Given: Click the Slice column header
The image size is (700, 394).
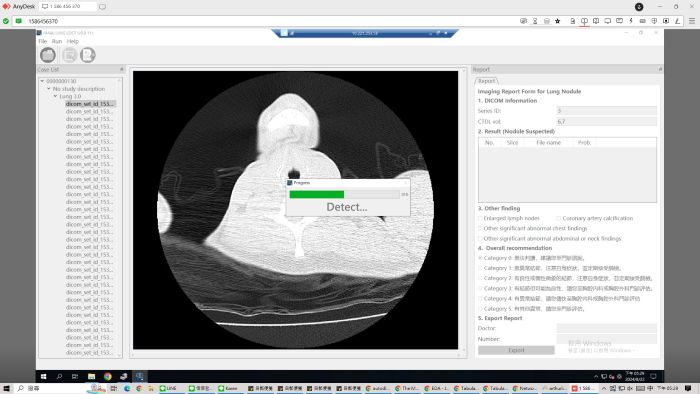Looking at the screenshot, I should click(512, 143).
